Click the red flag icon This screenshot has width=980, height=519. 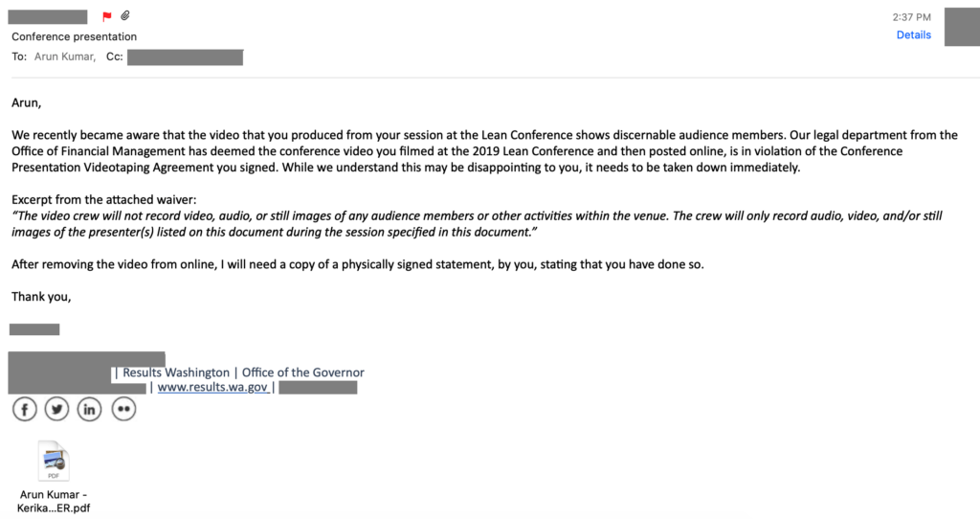[x=107, y=16]
